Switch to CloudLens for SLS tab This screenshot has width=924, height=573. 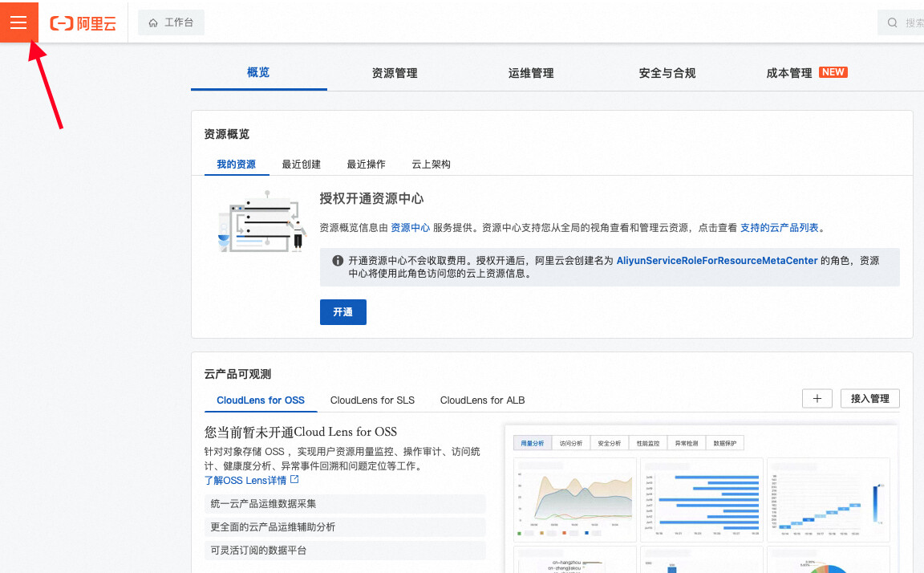[x=372, y=400]
